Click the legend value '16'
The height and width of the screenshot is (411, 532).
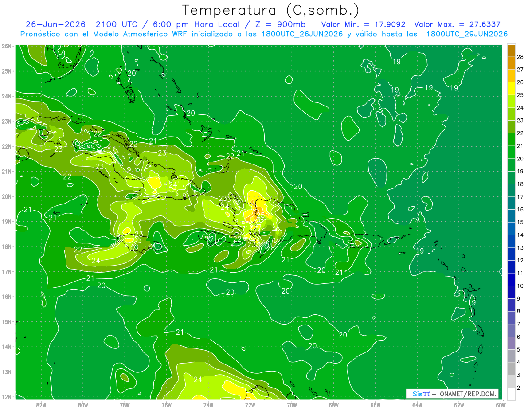coord(520,209)
